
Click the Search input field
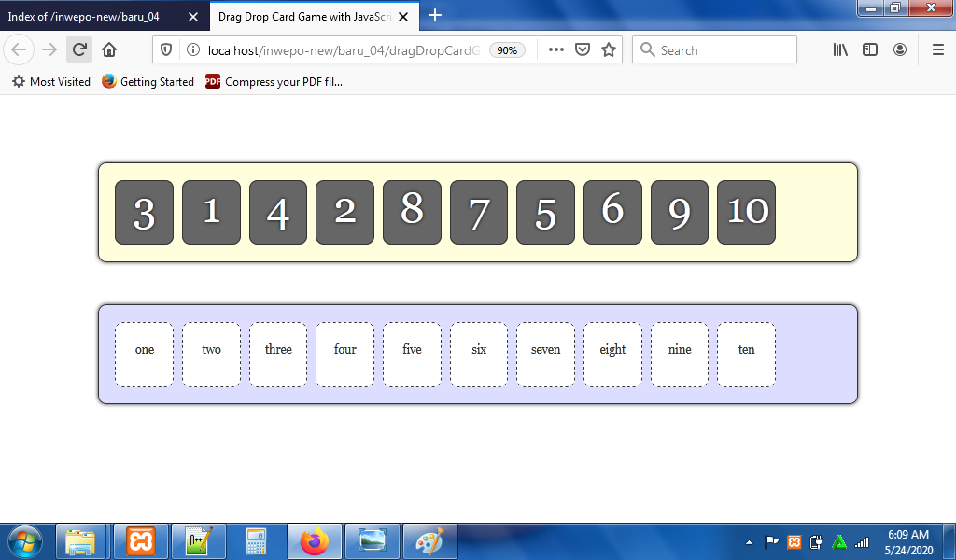[714, 50]
